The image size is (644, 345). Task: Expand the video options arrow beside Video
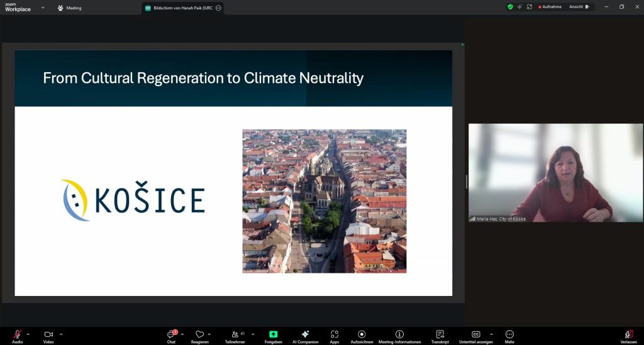click(x=61, y=334)
